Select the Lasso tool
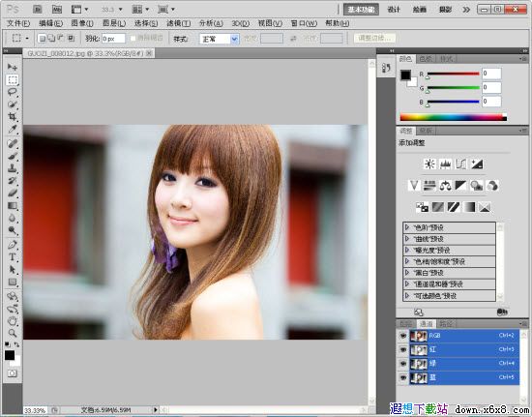 [x=13, y=92]
